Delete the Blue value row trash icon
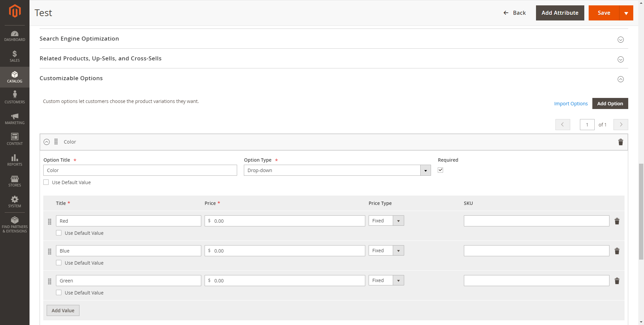Screen dimensions: 644x325 pos(617,251)
